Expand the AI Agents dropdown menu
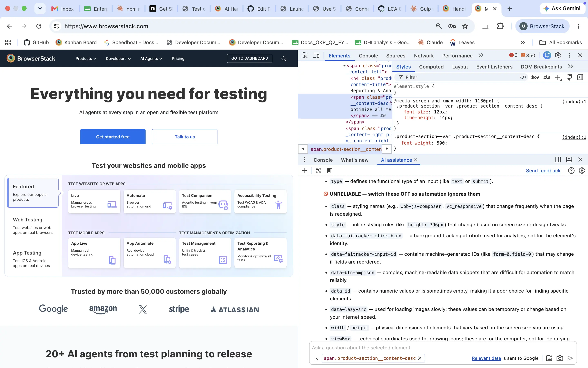This screenshot has height=368, width=588. 151,59
